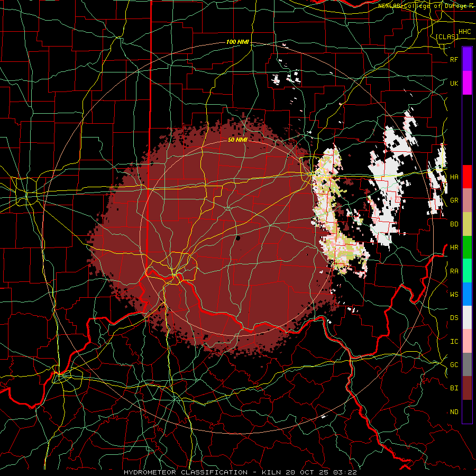
Task: Click the 'UK' legend label
Action: [x=454, y=83]
